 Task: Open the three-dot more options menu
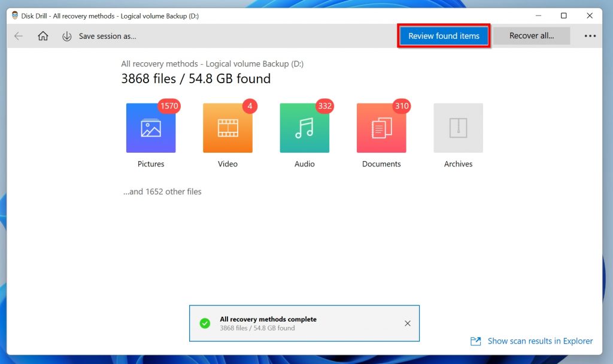(x=590, y=36)
